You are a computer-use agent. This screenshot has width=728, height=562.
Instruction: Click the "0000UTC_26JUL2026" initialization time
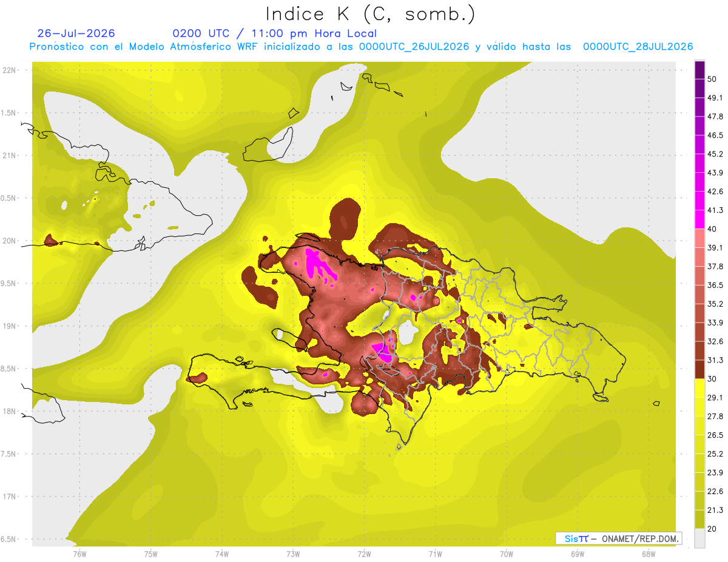414,47
